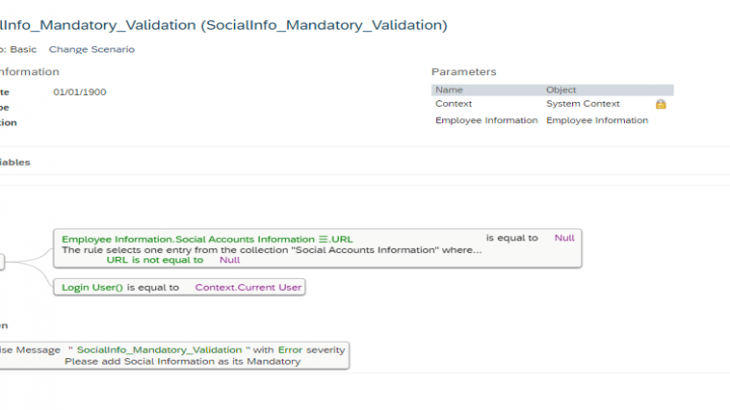The width and height of the screenshot is (730, 410).
Task: Click the Login User 'is equal to' operator
Action: pos(153,287)
